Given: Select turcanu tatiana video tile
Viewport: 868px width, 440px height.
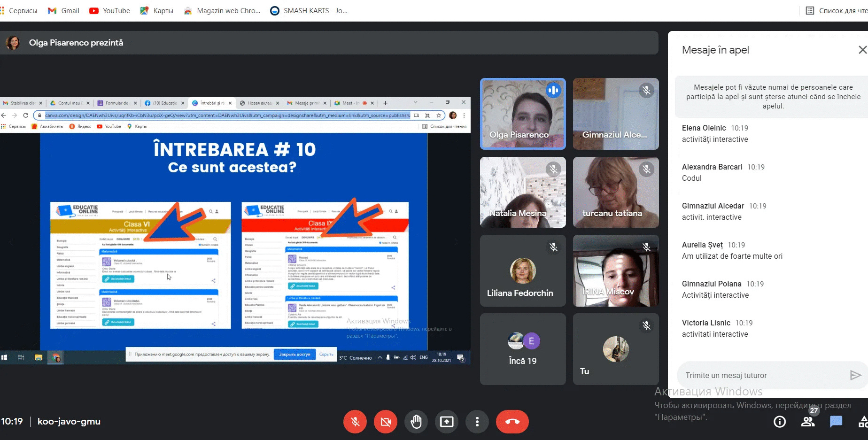Looking at the screenshot, I should [x=616, y=193].
